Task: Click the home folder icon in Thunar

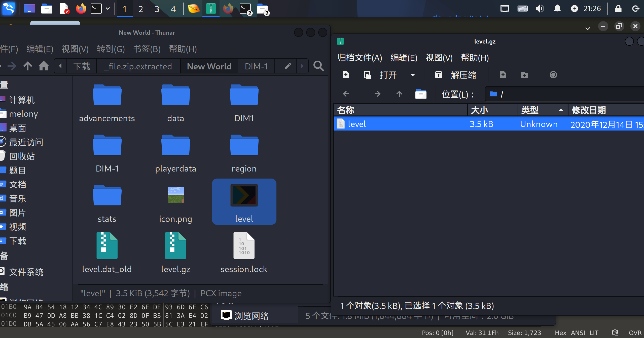Action: coord(44,66)
